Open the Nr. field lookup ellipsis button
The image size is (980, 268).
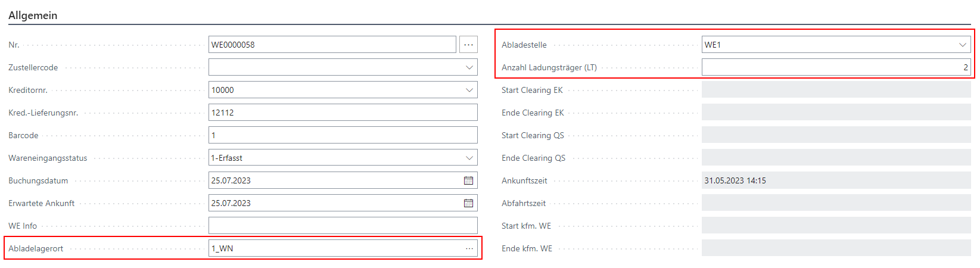tap(468, 45)
